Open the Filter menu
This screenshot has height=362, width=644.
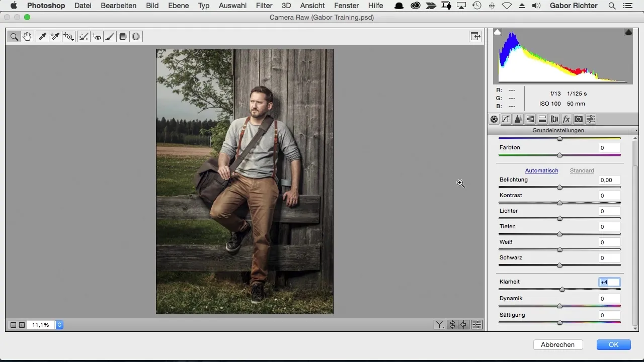point(264,6)
